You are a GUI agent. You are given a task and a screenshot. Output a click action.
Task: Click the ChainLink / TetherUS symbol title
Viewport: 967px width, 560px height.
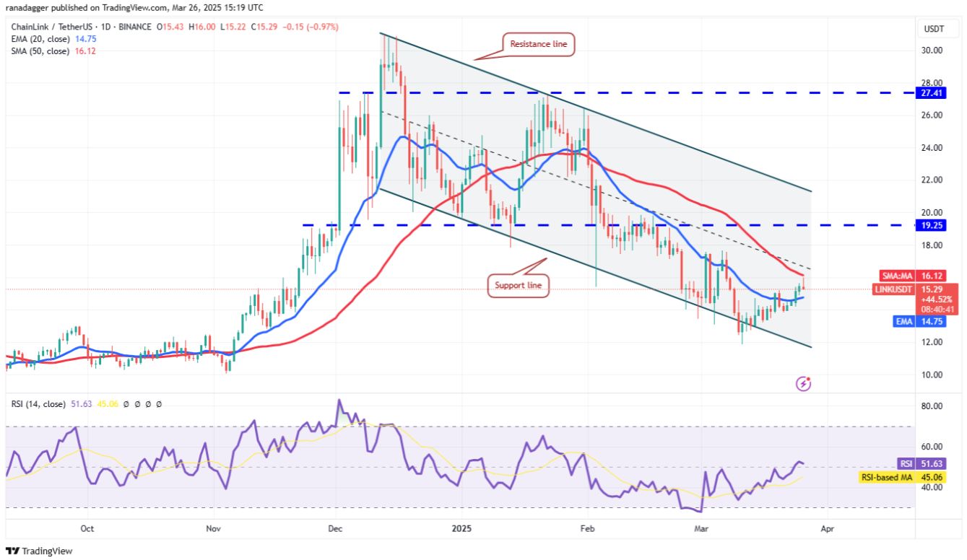pos(52,27)
